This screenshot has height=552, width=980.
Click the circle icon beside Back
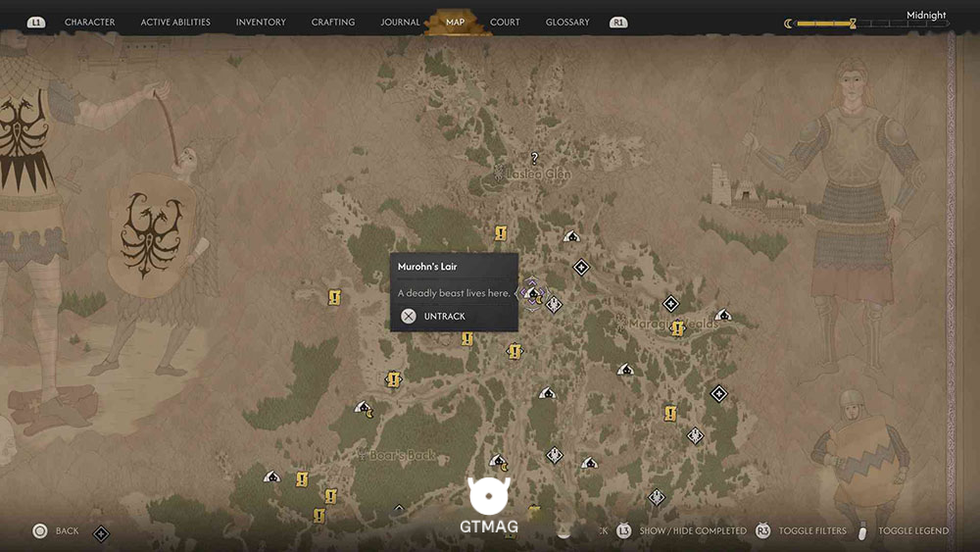pyautogui.click(x=40, y=531)
